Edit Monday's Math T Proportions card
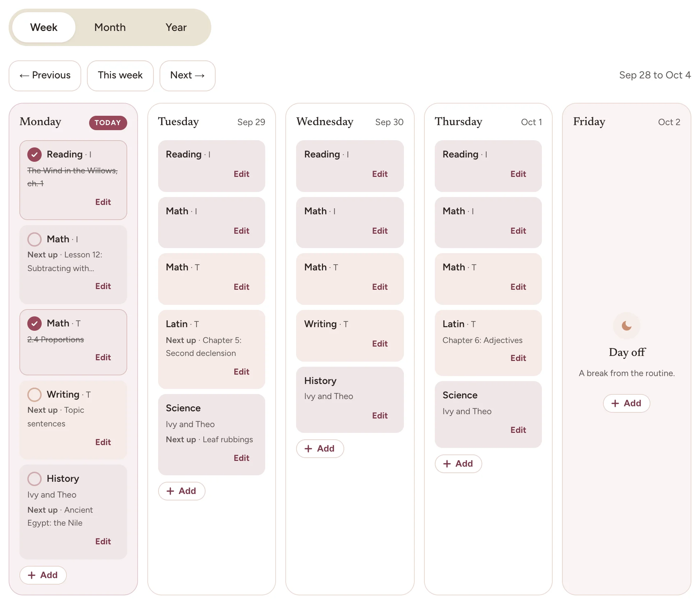Screen dimensions: 700x604 [x=103, y=357]
